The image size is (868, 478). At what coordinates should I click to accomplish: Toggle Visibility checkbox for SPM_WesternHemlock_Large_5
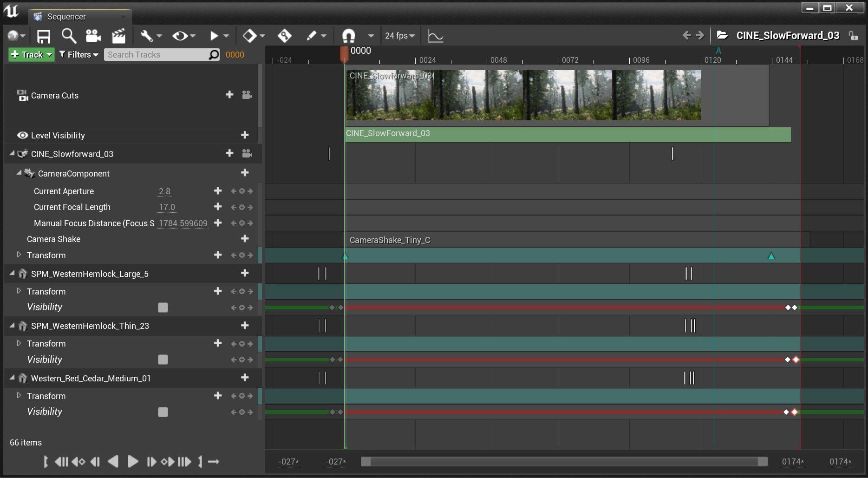(x=163, y=308)
